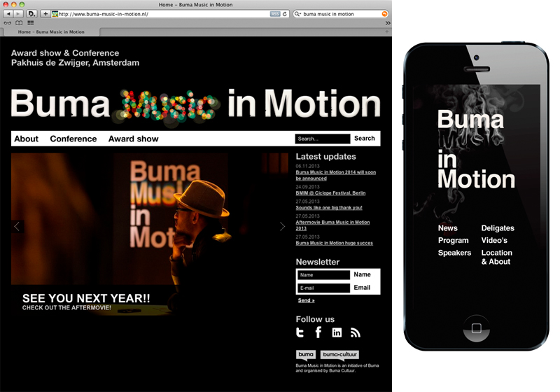Viewport: 560px width, 392px height.
Task: Click the Send » newsletter link
Action: click(x=306, y=300)
